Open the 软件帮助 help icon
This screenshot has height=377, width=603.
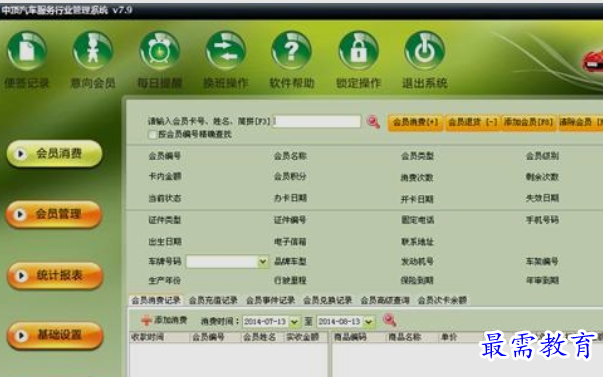(292, 51)
